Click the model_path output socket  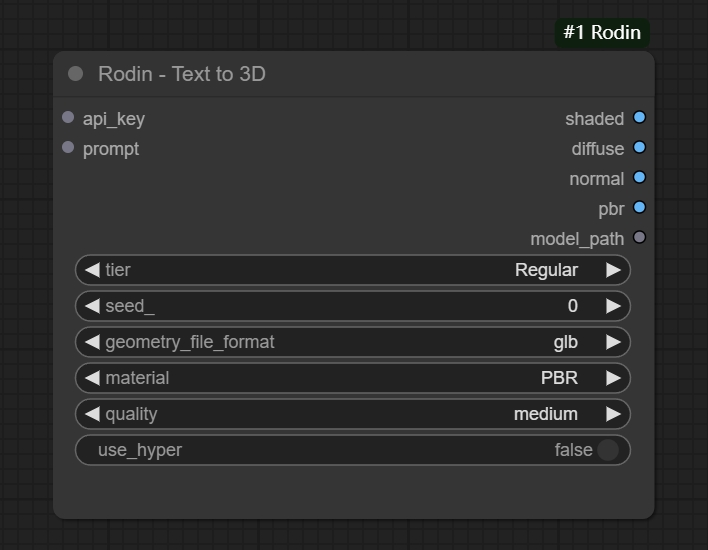click(x=639, y=237)
